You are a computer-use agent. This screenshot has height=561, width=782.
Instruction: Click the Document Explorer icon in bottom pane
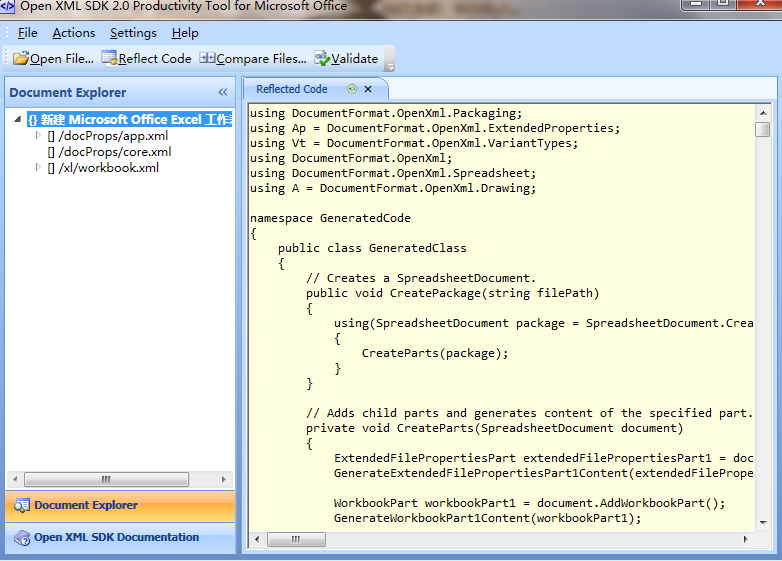(x=22, y=506)
